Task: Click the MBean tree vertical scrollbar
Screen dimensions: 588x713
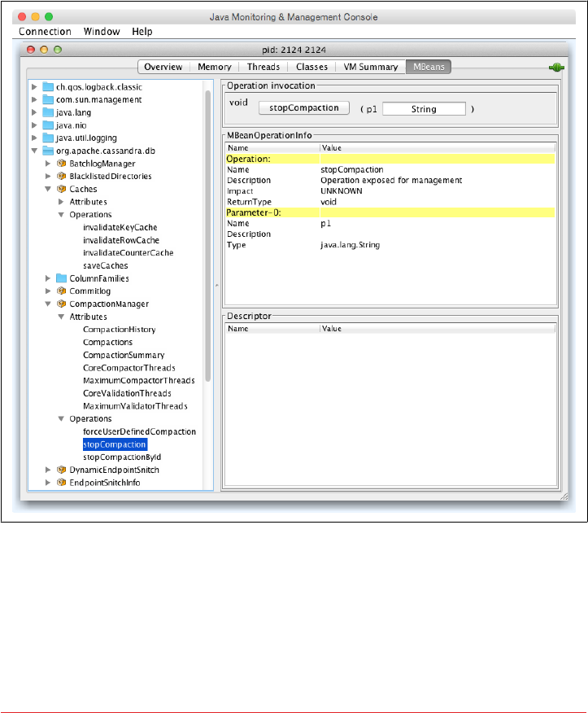Action: (x=207, y=237)
